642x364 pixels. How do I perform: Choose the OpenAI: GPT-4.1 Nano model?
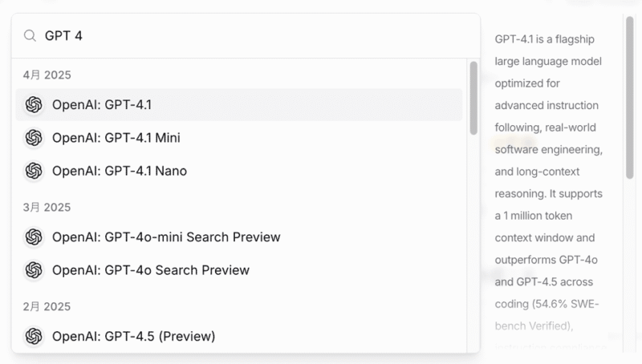point(239,171)
